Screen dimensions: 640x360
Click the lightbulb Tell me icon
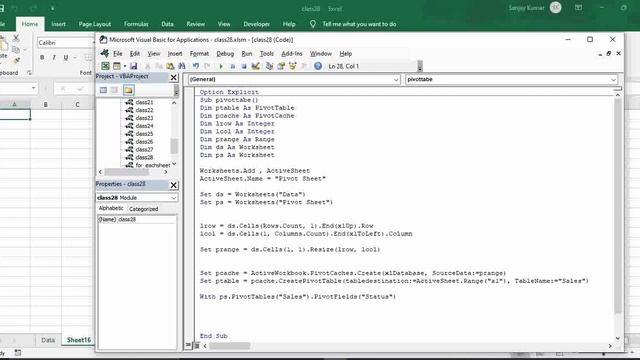click(x=313, y=24)
